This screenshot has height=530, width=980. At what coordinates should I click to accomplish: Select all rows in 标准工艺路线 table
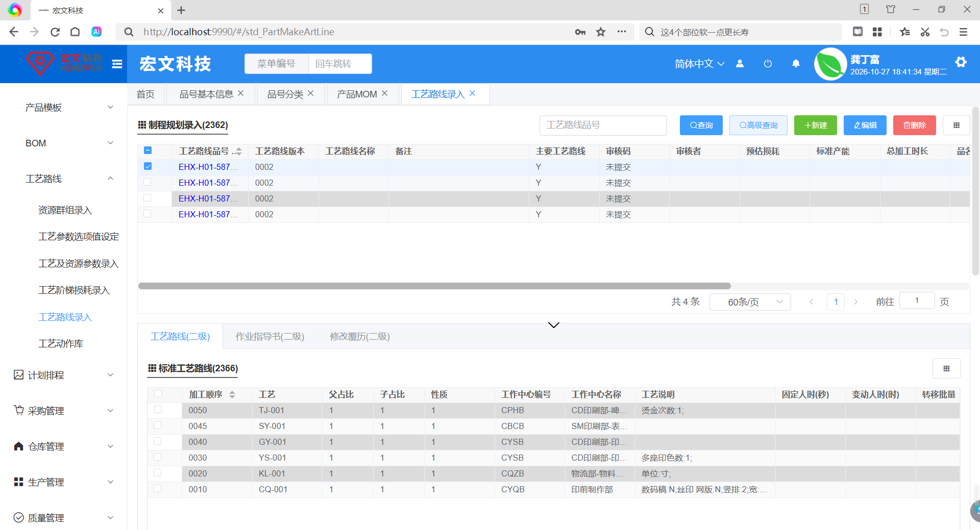point(158,393)
